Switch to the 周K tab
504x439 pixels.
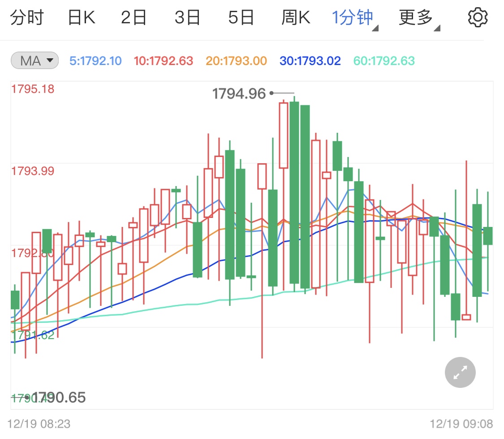(296, 17)
